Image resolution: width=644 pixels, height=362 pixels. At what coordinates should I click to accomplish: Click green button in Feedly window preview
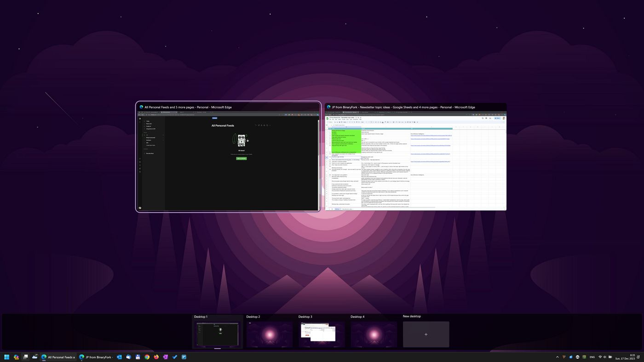[x=241, y=158]
